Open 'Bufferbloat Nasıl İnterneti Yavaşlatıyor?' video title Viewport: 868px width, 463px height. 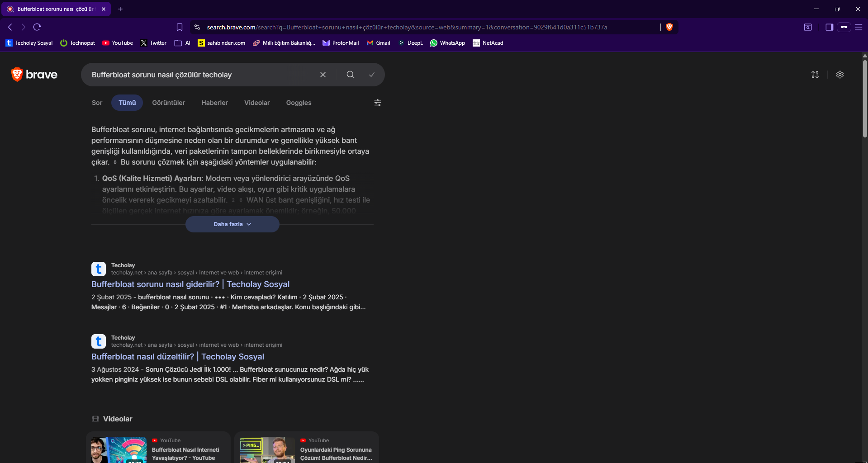[185, 454]
